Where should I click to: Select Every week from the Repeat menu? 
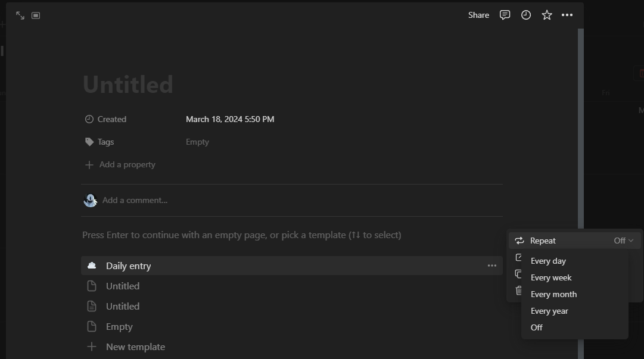pos(551,277)
